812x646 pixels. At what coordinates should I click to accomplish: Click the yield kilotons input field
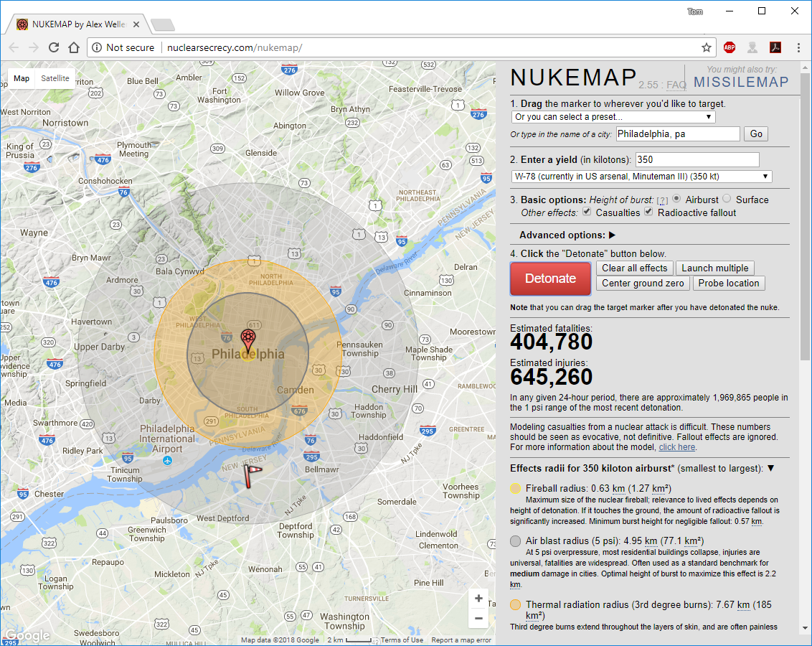[697, 159]
